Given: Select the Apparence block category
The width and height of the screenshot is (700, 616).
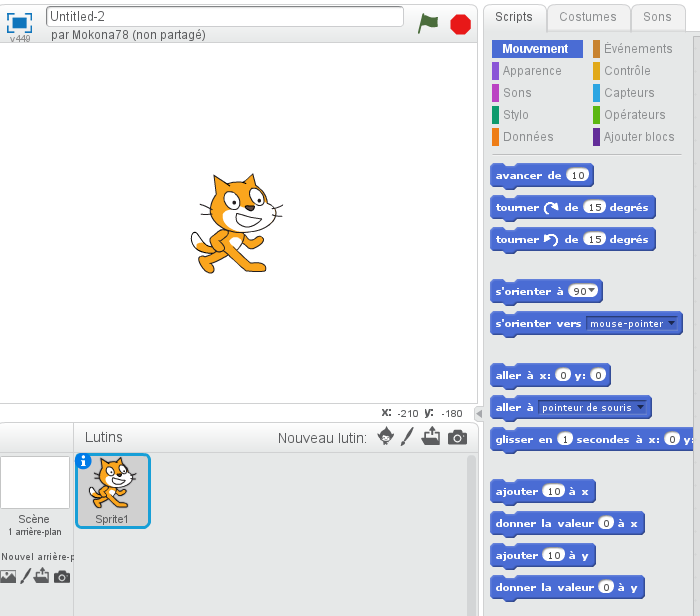Looking at the screenshot, I should click(x=527, y=71).
